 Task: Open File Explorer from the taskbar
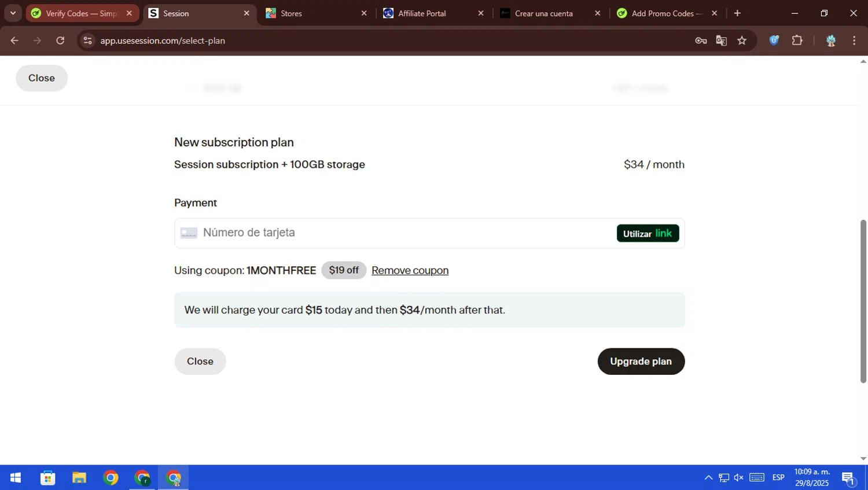[79, 478]
